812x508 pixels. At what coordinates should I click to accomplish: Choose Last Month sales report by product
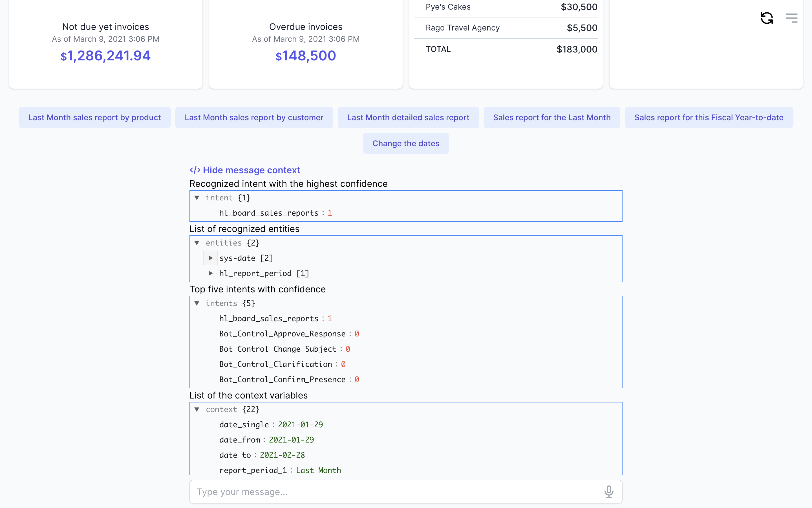(95, 117)
